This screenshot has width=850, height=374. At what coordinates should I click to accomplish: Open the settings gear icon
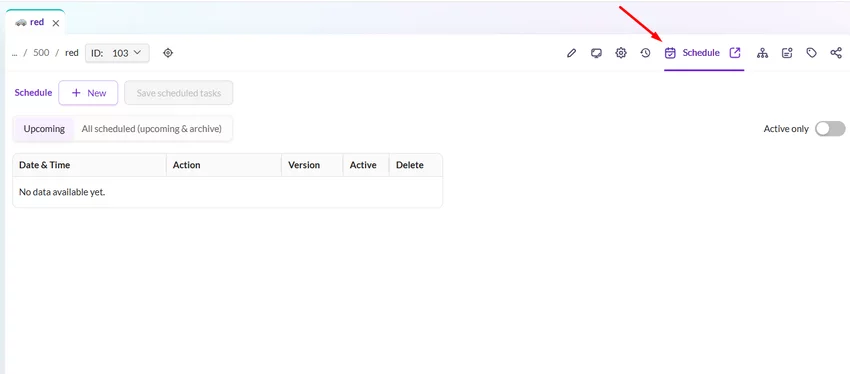(621, 53)
